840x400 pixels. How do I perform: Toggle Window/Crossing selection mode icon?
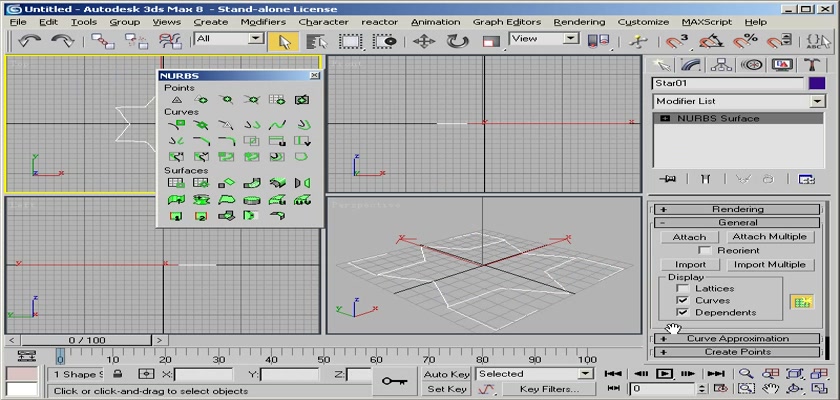(384, 41)
